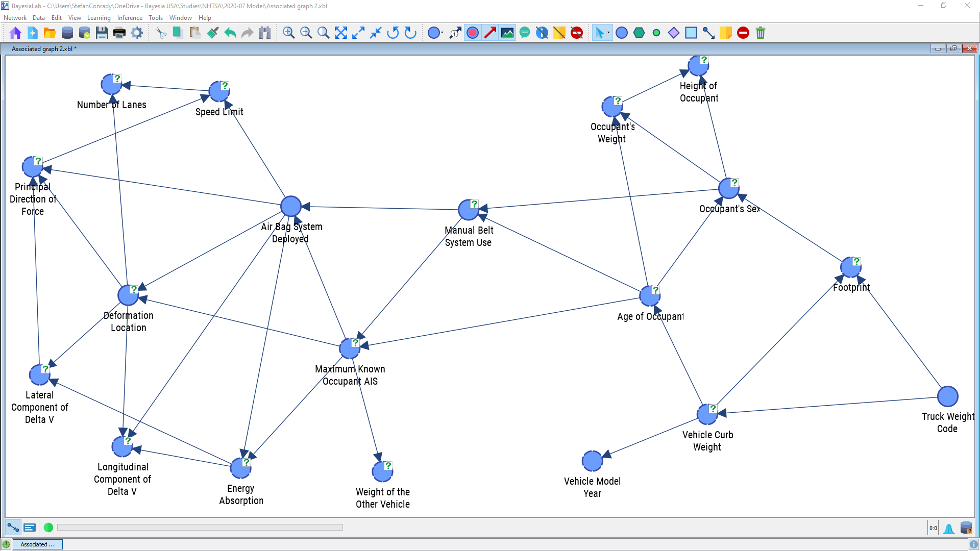Click the progress bar in status area
The height and width of the screenshot is (551, 980).
(x=200, y=528)
